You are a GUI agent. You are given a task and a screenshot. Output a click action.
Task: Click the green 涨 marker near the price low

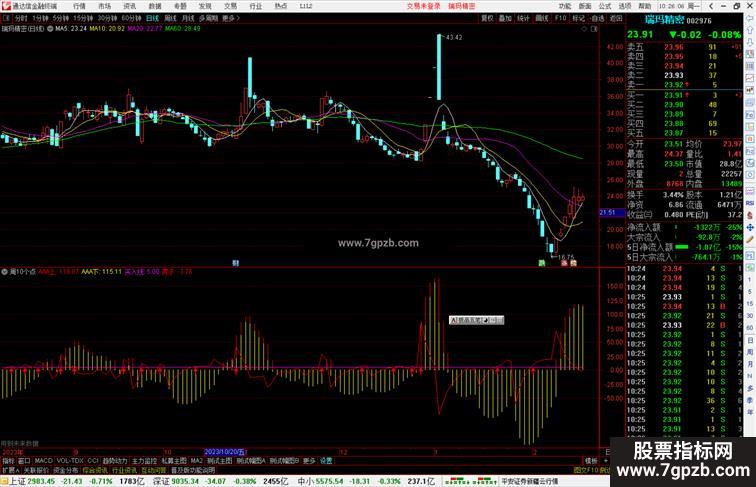542,263
